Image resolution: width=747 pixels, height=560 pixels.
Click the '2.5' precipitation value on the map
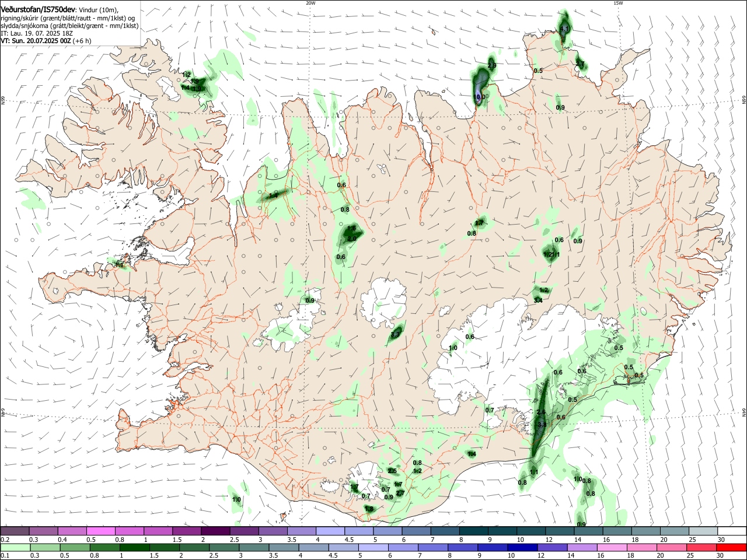coord(392,471)
